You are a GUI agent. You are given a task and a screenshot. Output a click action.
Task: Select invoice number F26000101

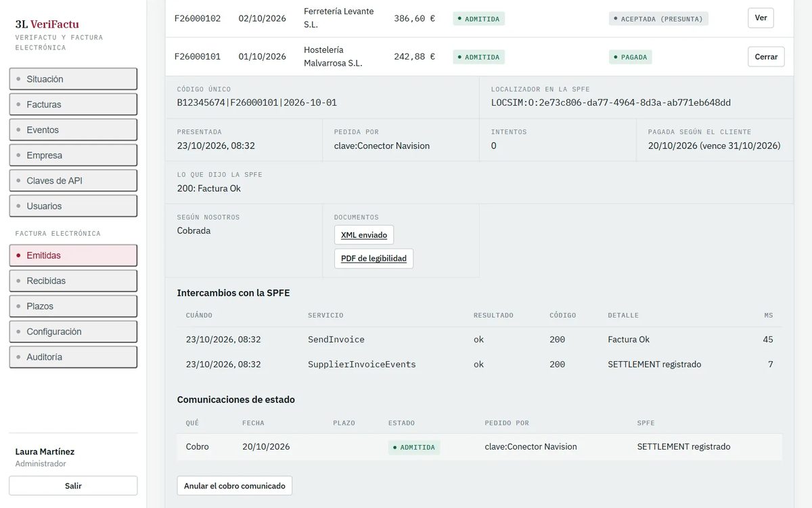point(198,56)
